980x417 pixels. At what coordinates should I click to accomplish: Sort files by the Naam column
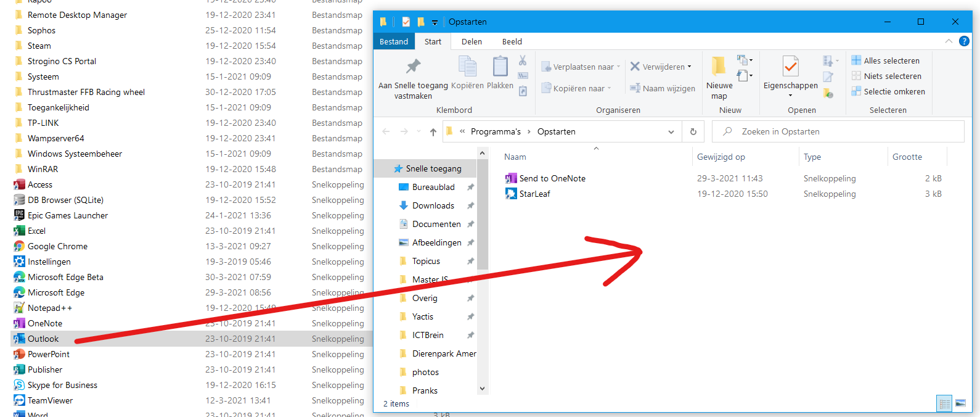pyautogui.click(x=515, y=157)
